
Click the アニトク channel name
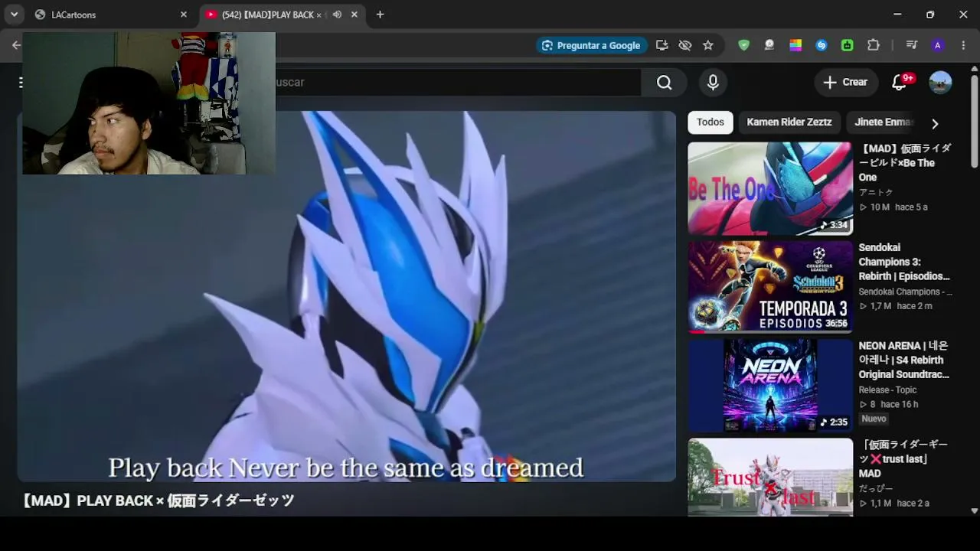[876, 192]
